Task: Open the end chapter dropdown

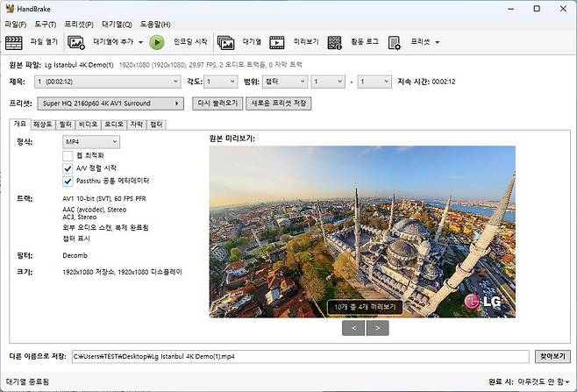Action: (374, 82)
